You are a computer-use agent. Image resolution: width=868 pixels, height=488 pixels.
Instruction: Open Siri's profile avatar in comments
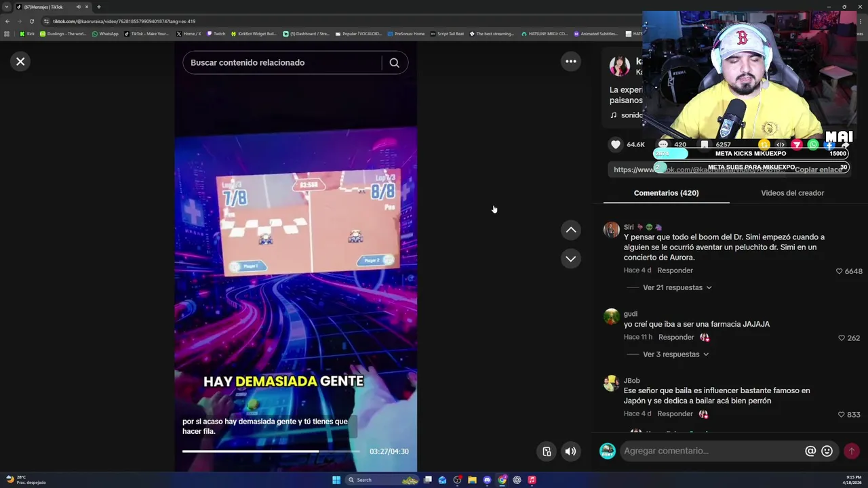click(612, 230)
